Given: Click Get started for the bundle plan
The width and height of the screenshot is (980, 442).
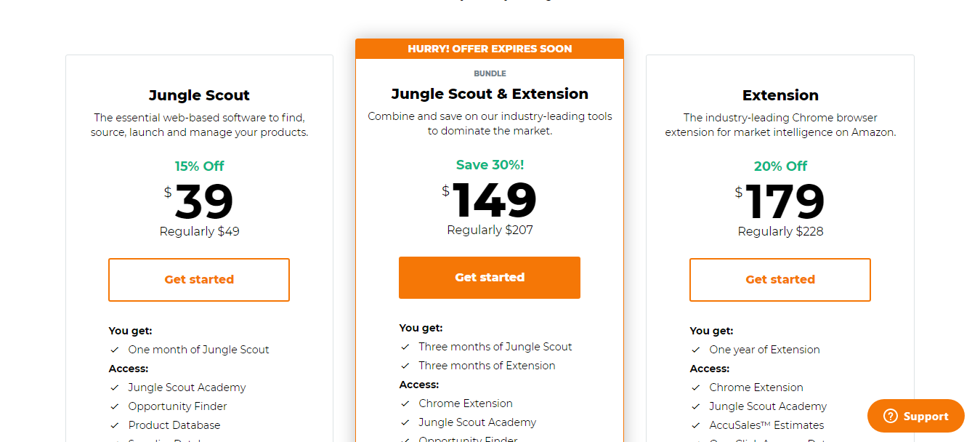Looking at the screenshot, I should [489, 277].
